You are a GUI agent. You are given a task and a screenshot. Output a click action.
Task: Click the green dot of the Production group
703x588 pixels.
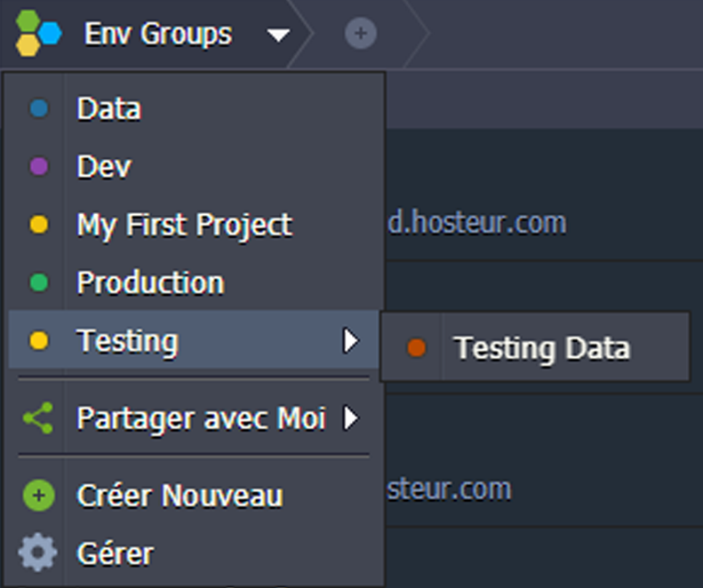(x=39, y=282)
